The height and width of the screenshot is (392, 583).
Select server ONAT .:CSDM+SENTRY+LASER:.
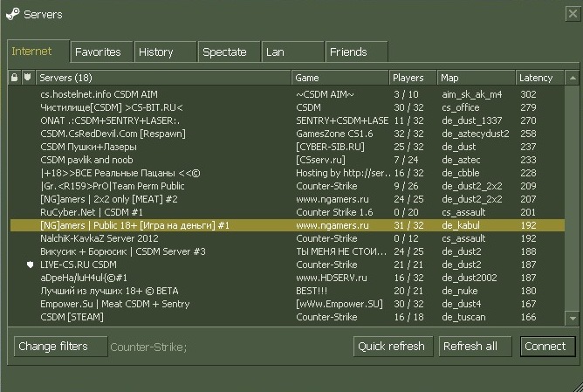pos(287,120)
